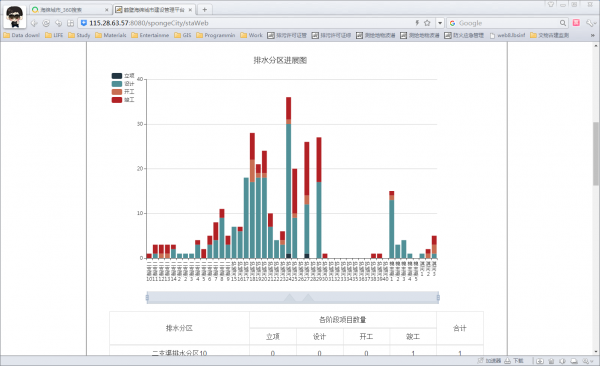Open the Materials bookmark folder
The width and height of the screenshot is (600, 366).
point(111,35)
